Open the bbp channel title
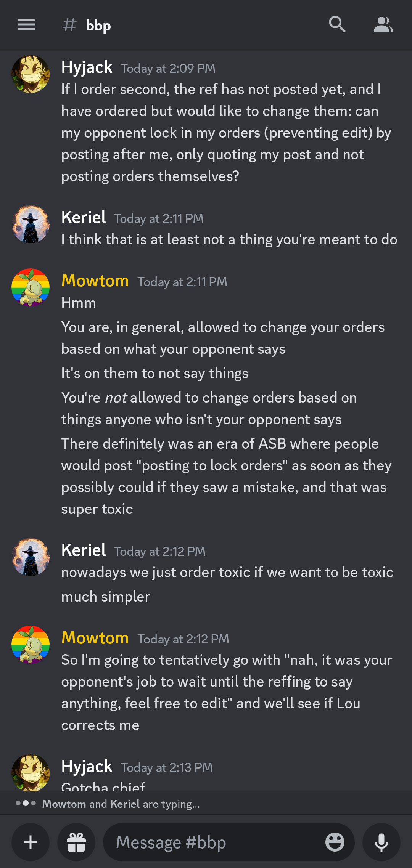 (x=98, y=26)
